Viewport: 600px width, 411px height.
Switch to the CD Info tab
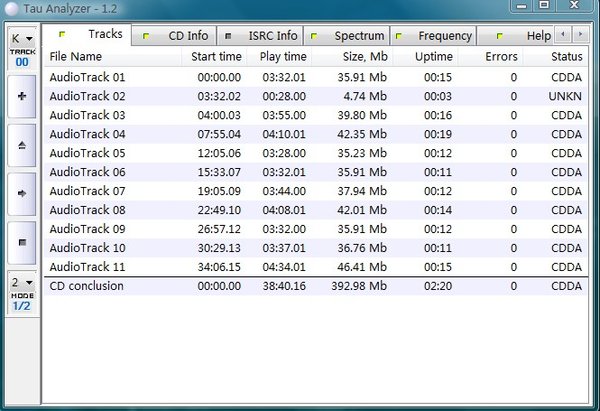pos(174,36)
